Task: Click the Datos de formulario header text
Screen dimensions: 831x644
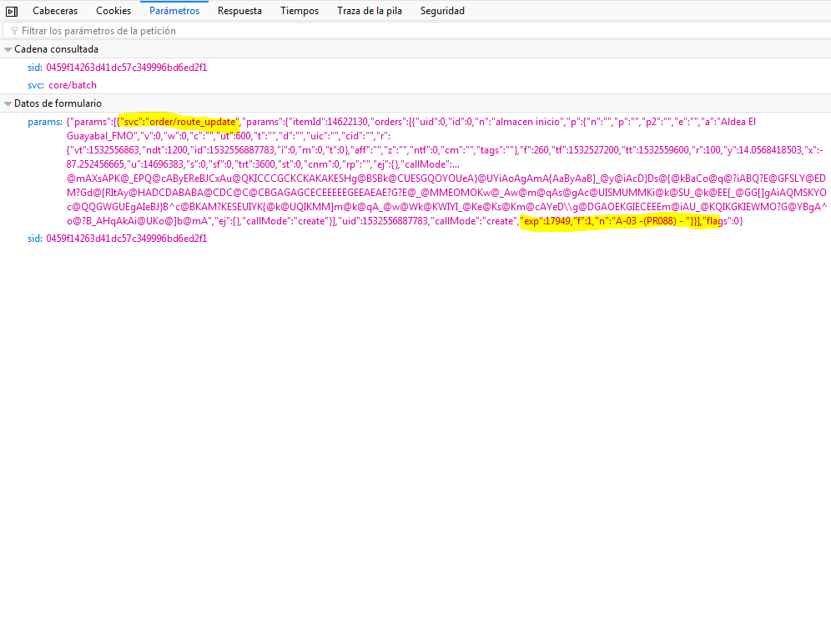Action: [58, 103]
